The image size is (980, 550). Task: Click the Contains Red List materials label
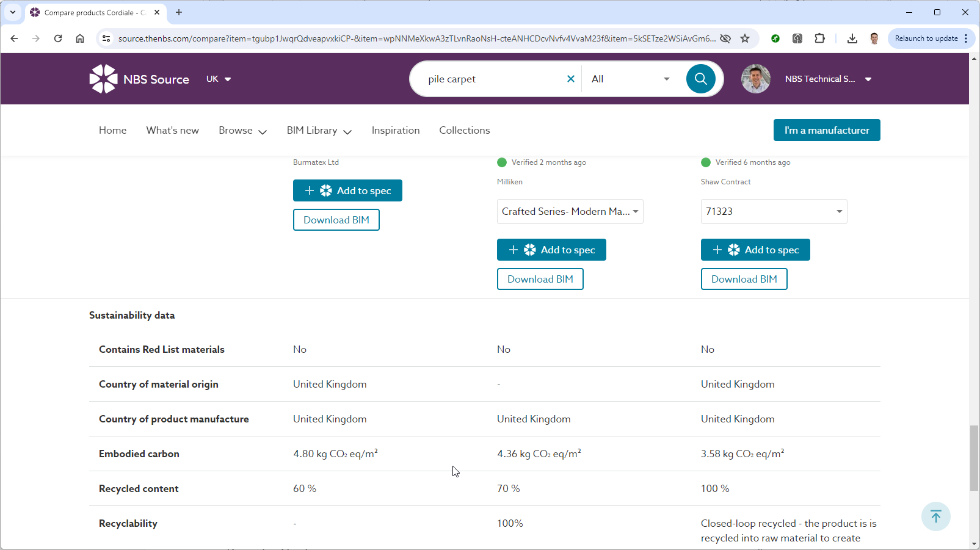pyautogui.click(x=162, y=349)
